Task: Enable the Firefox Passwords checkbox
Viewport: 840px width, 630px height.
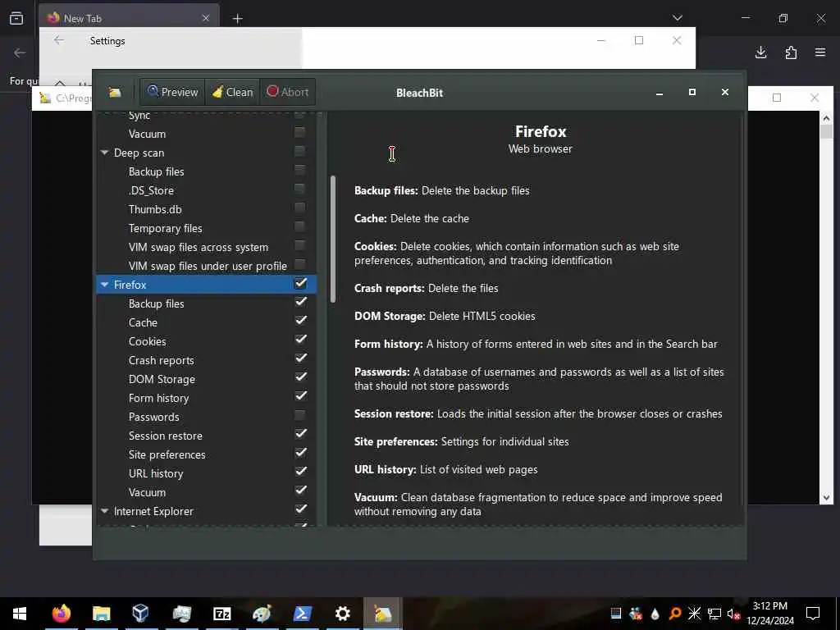Action: pyautogui.click(x=300, y=416)
